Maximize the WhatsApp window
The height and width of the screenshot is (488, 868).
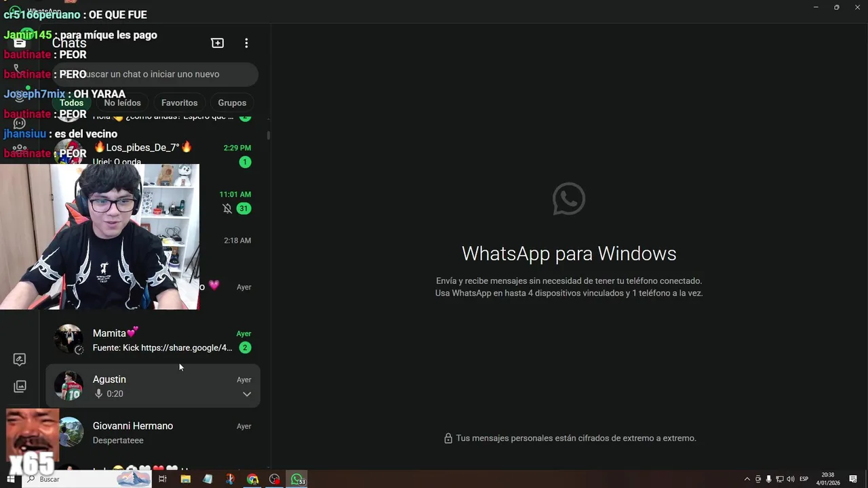[x=837, y=7]
